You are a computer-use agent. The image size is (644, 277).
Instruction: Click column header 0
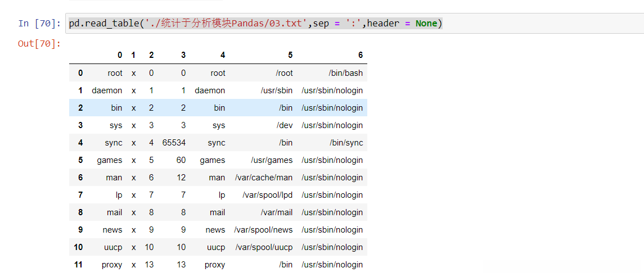119,55
